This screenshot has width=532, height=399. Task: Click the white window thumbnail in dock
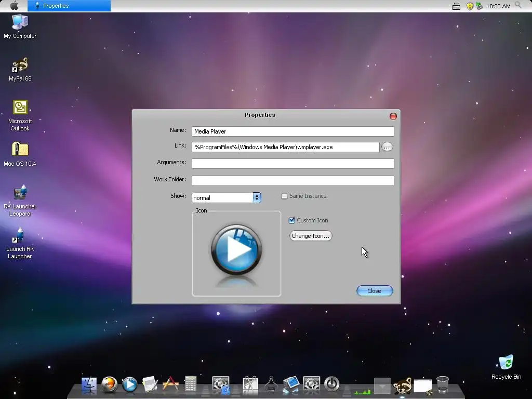(x=423, y=387)
